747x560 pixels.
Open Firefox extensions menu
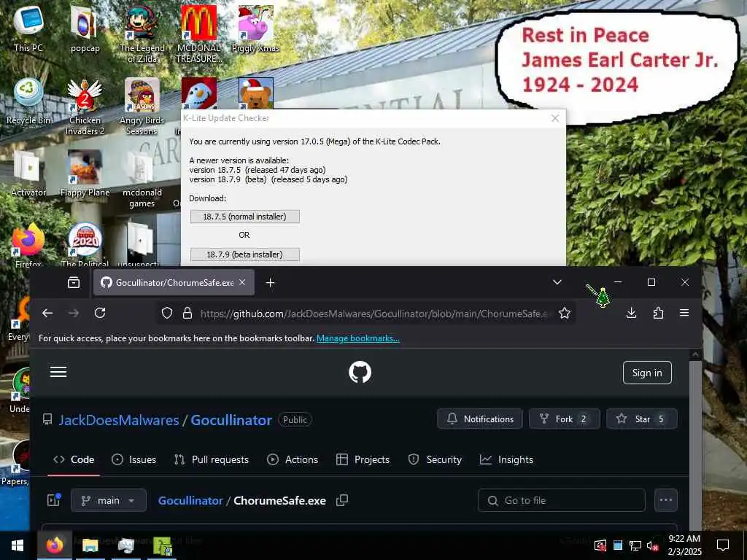coord(658,313)
